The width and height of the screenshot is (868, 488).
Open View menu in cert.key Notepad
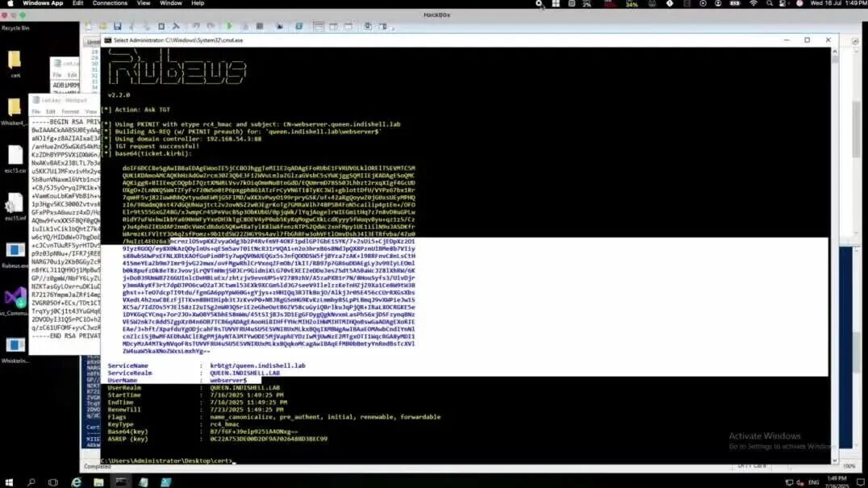[91, 112]
